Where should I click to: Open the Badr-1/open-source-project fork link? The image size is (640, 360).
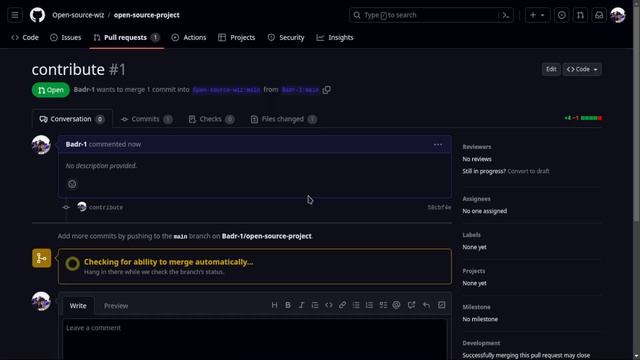(267, 236)
